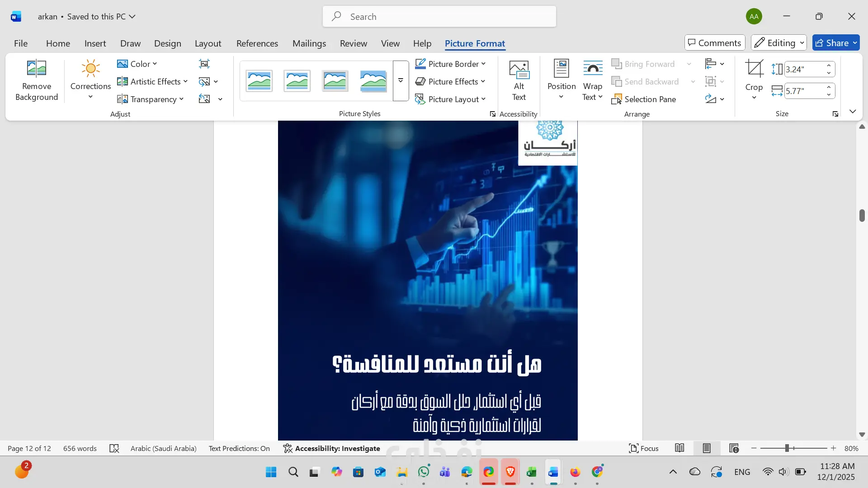Expand the Picture Styles gallery
The height and width of the screenshot is (488, 868).
pyautogui.click(x=401, y=80)
